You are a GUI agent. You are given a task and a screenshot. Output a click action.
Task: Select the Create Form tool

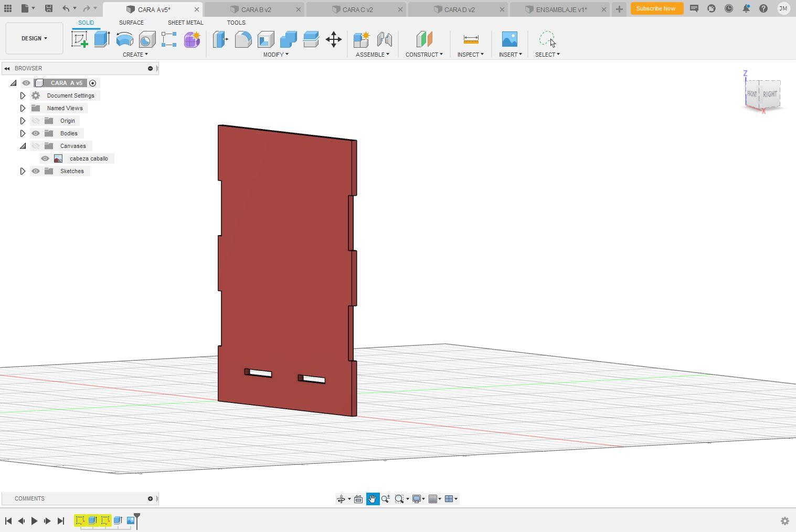click(x=192, y=39)
